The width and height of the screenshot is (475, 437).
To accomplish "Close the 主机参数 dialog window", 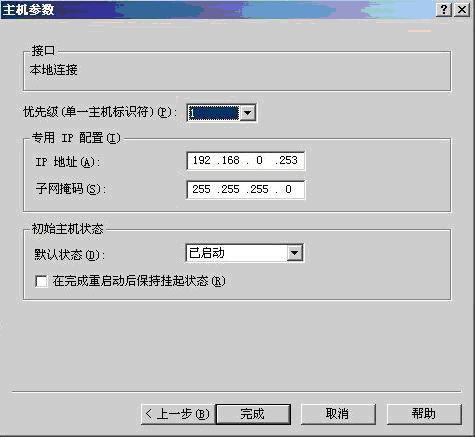I will (462, 10).
